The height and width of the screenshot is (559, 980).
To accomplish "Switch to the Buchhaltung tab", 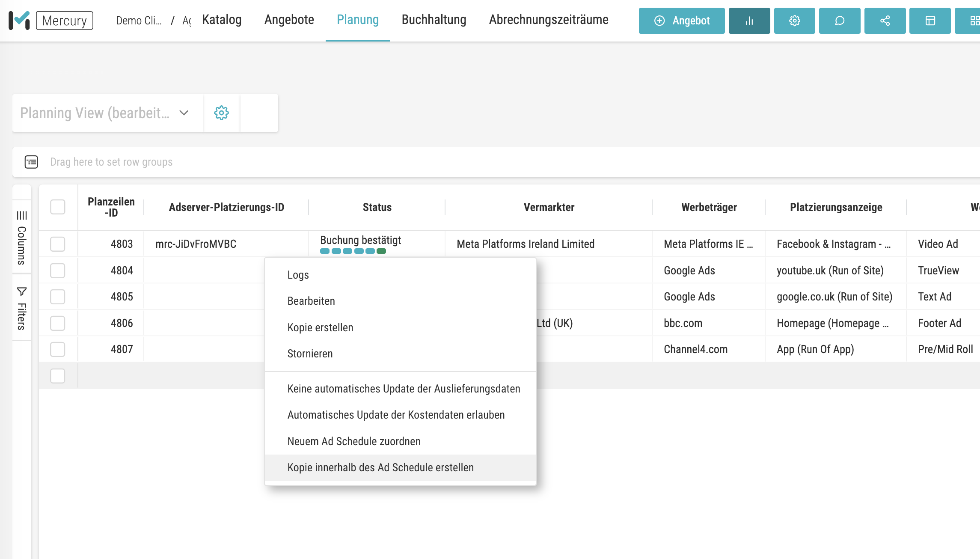I will pos(434,20).
